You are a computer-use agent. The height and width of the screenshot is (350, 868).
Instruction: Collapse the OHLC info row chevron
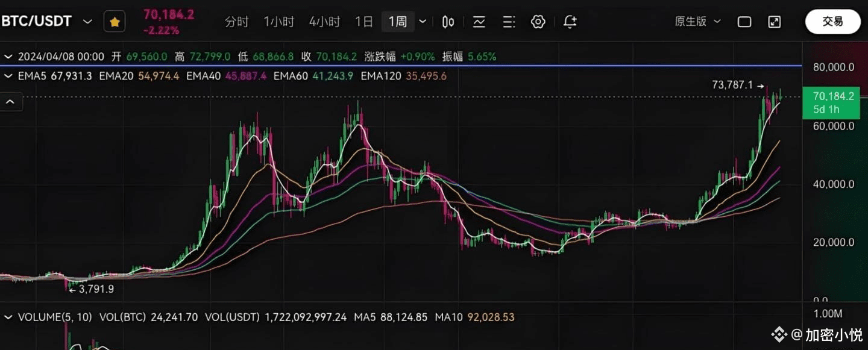tap(8, 57)
